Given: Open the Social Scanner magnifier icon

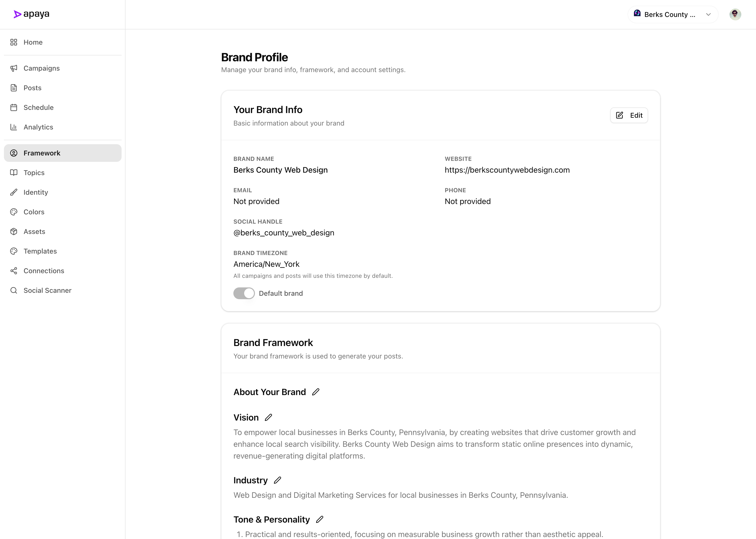Looking at the screenshot, I should coord(13,290).
